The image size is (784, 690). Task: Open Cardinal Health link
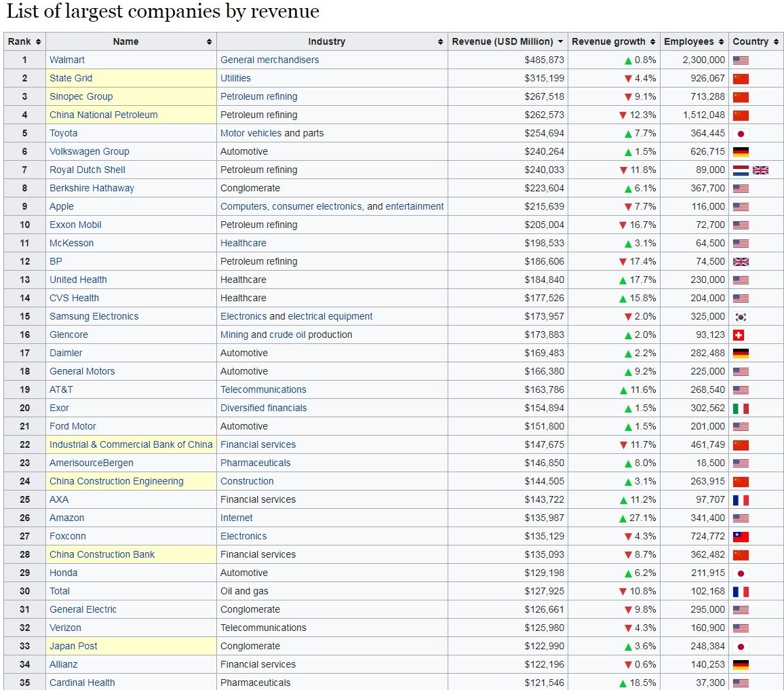pos(82,683)
